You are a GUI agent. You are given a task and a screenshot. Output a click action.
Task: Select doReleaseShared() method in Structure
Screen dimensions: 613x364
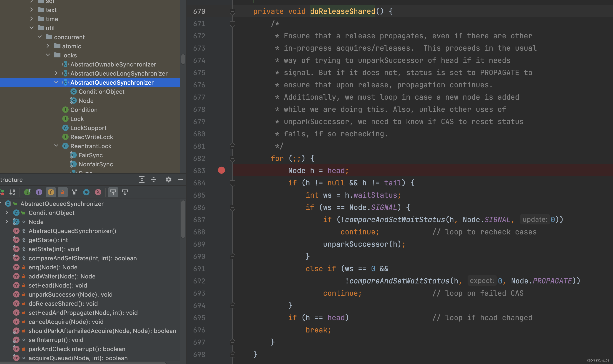point(63,303)
